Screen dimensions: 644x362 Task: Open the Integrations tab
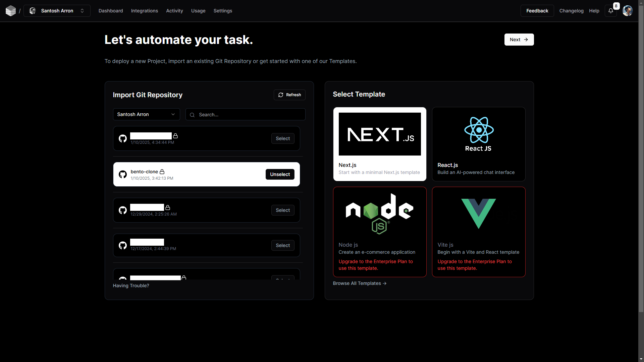[145, 11]
